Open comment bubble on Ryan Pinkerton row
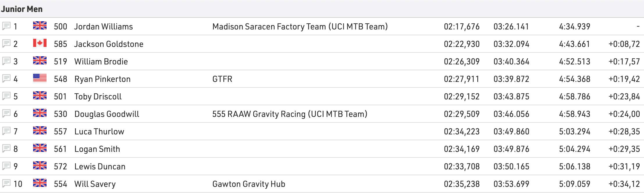Screen dimensions: 644x193 (6, 79)
